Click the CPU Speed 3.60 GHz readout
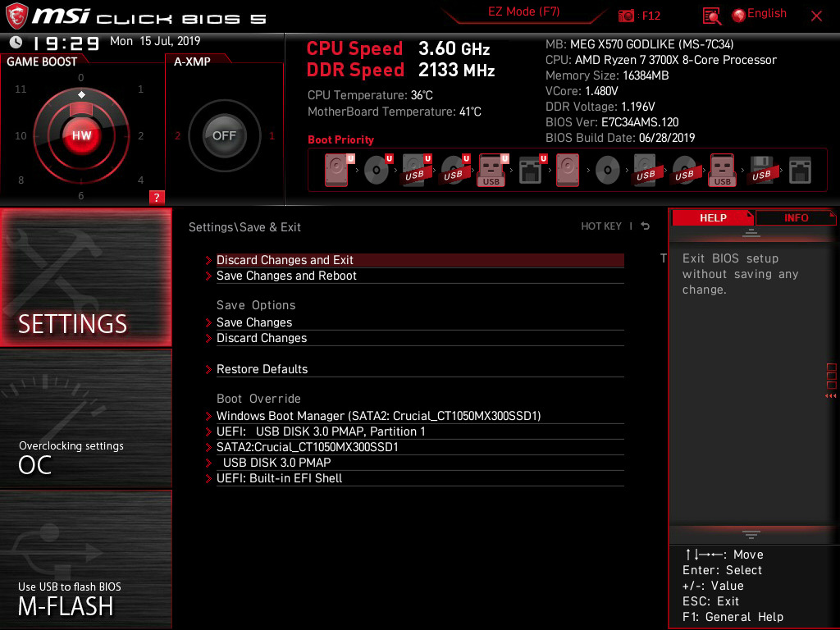840x630 pixels. [398, 48]
